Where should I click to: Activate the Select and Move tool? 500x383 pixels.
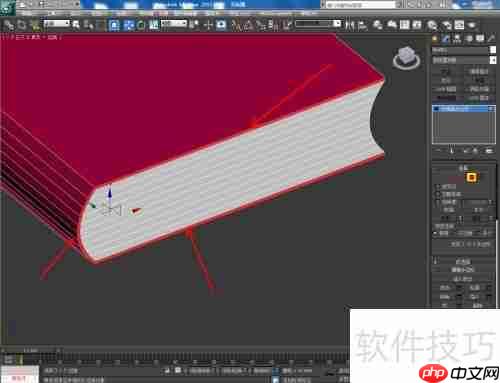click(128, 25)
